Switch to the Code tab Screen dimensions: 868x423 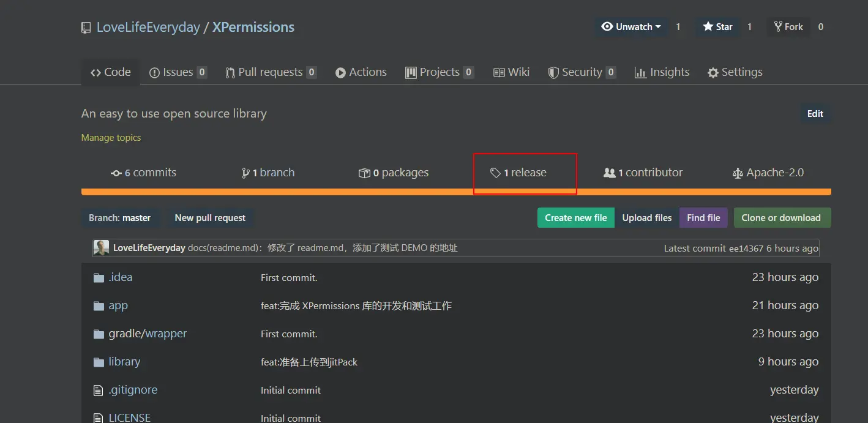coord(110,72)
